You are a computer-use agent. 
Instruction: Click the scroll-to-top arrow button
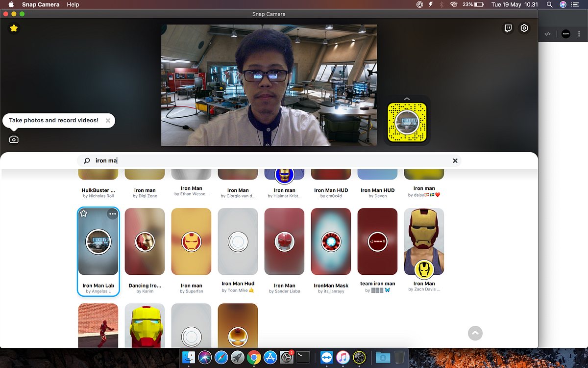pos(475,333)
